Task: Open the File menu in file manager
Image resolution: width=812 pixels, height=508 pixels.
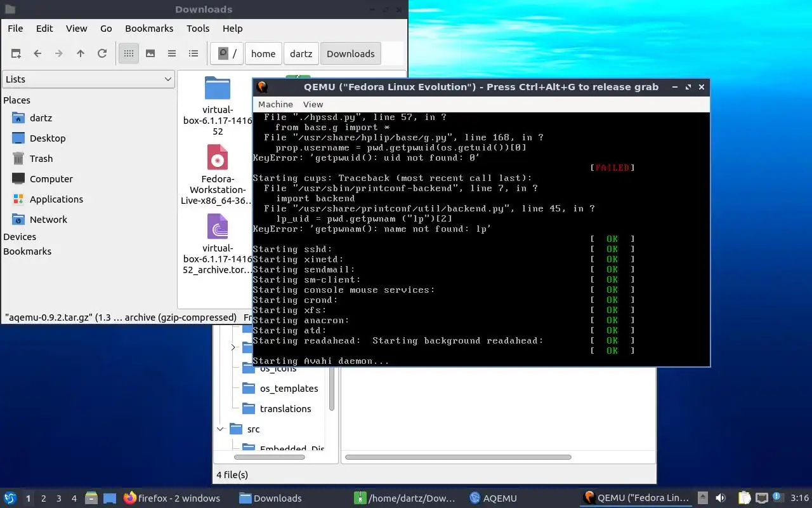Action: pos(15,29)
